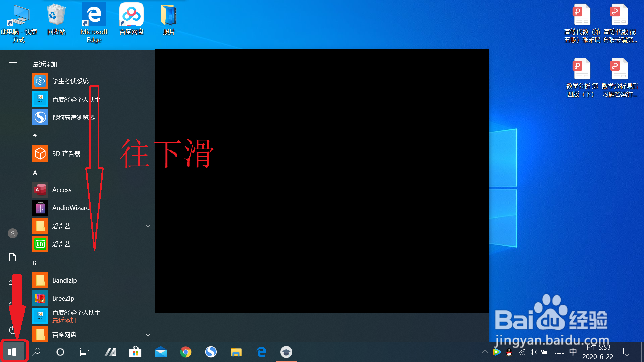This screenshot has height=362, width=644.
Task: Jump to the letter A section header
Action: tap(35, 173)
